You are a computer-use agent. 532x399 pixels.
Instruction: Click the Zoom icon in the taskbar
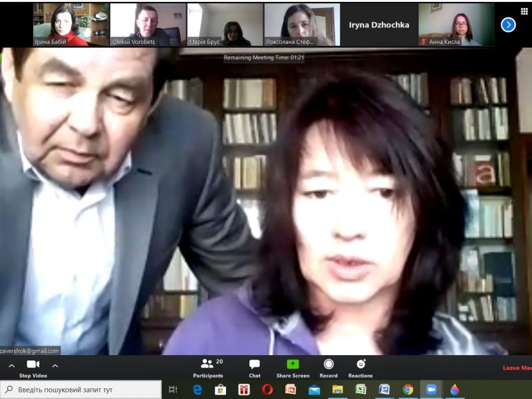pyautogui.click(x=431, y=390)
